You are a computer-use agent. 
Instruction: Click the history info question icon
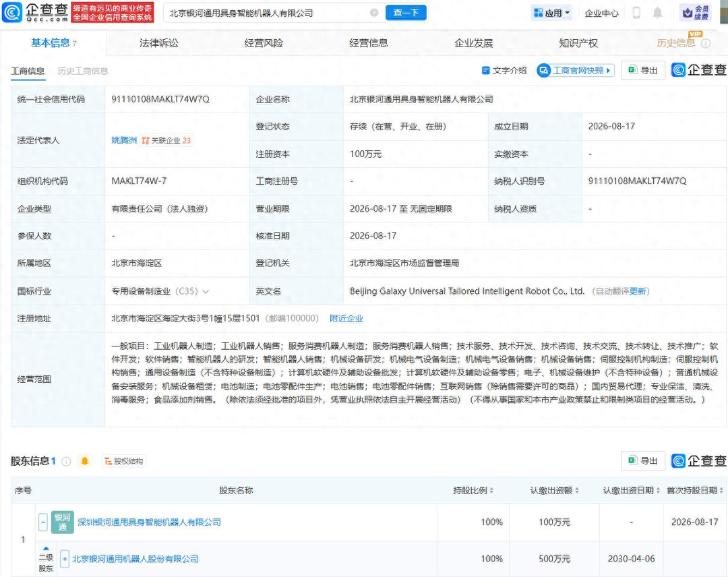pos(706,43)
